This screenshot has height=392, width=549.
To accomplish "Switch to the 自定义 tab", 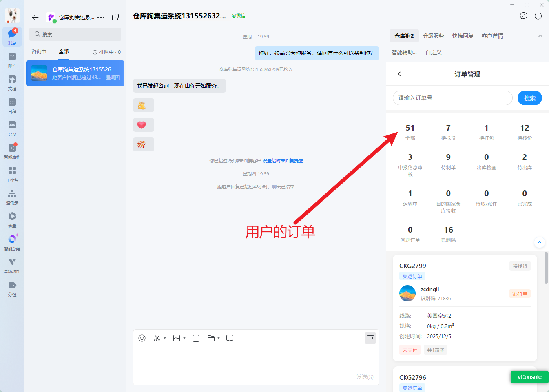I will coord(434,52).
